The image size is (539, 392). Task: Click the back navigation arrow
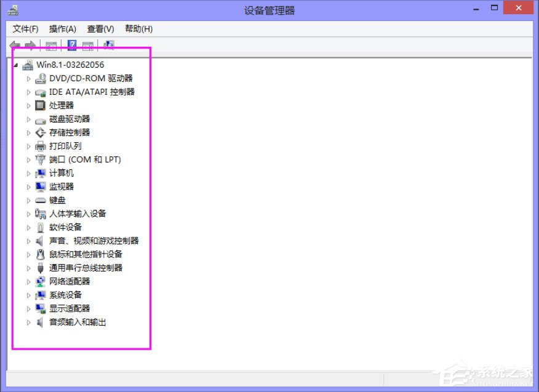tap(14, 44)
